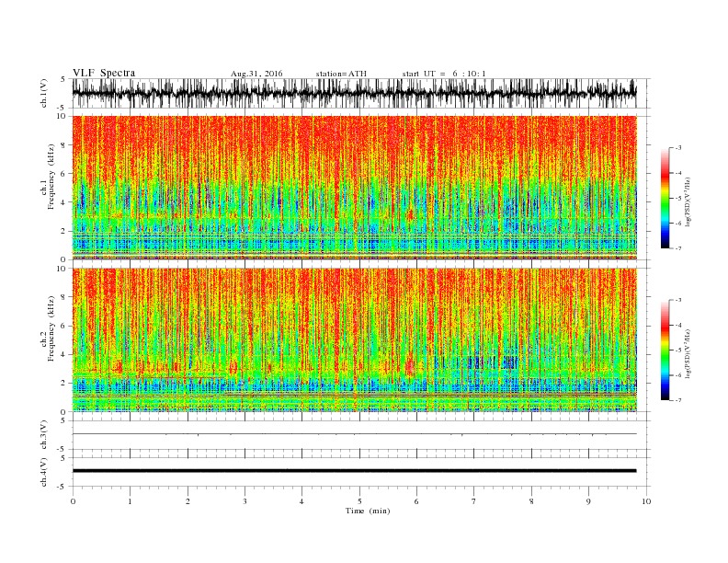
Task: Click the thin ch.3 voltage trace line
Action: point(355,434)
